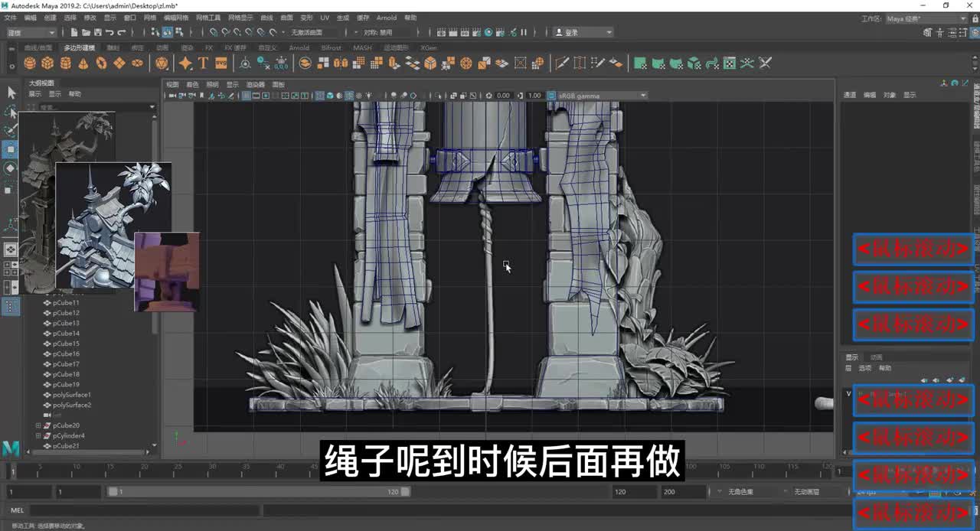
Task: Select pCube14 in the outliner
Action: [x=66, y=333]
